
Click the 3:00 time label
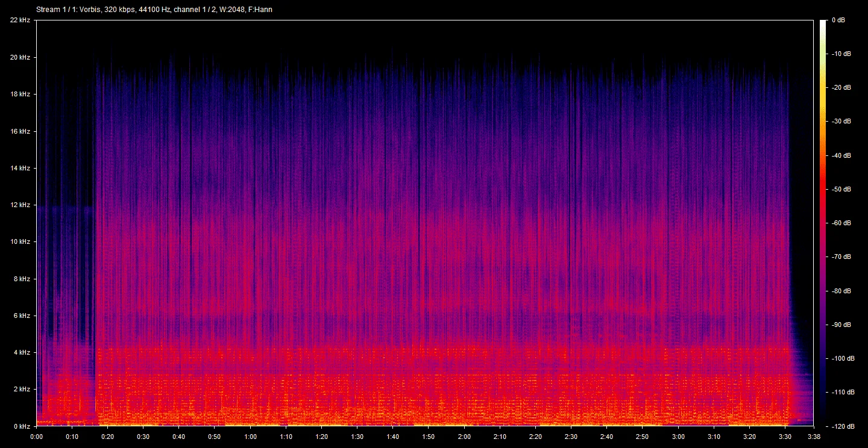pyautogui.click(x=678, y=437)
